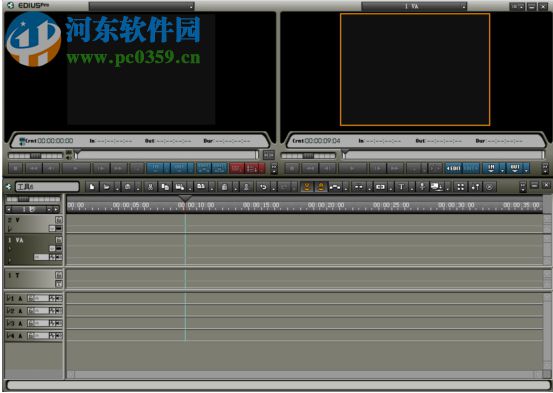Click the 00:00:20:00 mark on the ruler
Image resolution: width=553 pixels, height=393 pixels.
(x=326, y=205)
